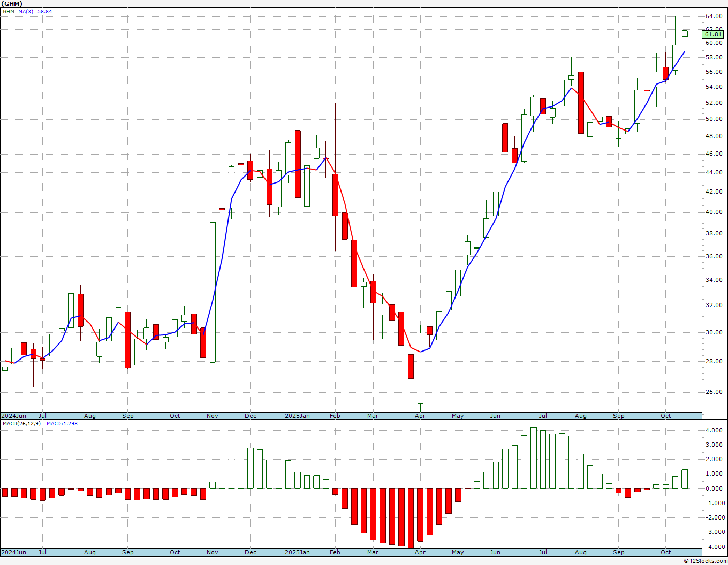Screen dimensions: 728x565
Task: Select the 30.00 price axis label
Action: pyautogui.click(x=714, y=332)
